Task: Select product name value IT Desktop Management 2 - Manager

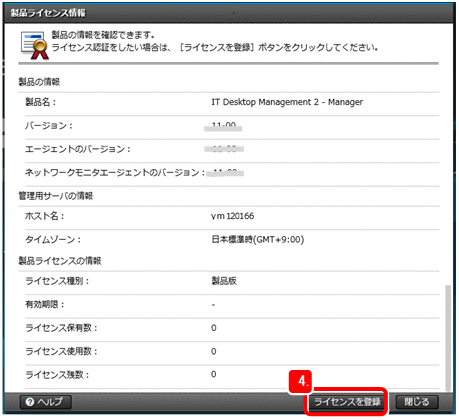Action: 287,102
